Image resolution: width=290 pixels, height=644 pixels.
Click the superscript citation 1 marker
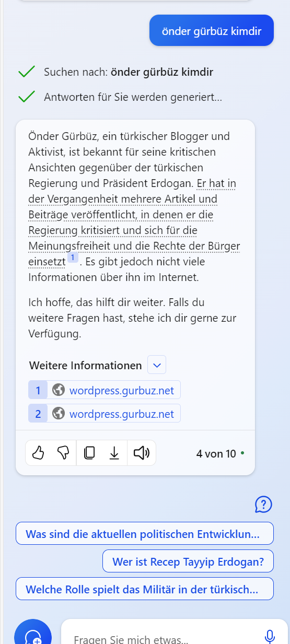pos(73,257)
